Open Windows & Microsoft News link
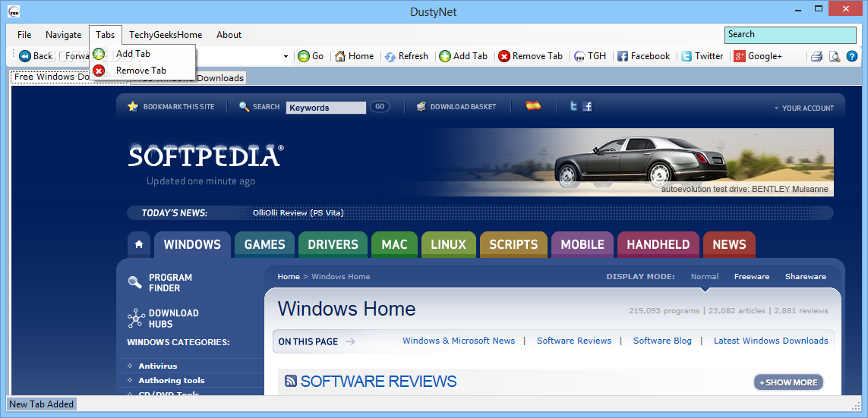The height and width of the screenshot is (418, 868). [459, 341]
